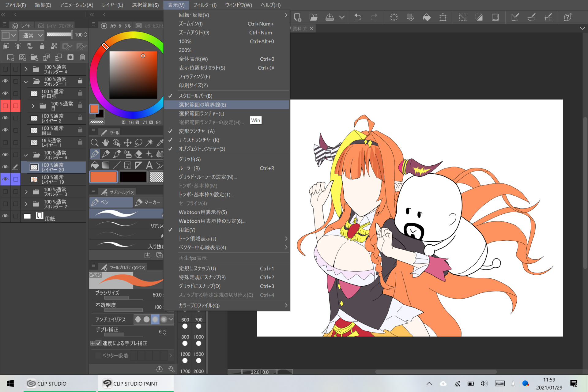Hide the レイヤー 20 layer

pyautogui.click(x=6, y=167)
